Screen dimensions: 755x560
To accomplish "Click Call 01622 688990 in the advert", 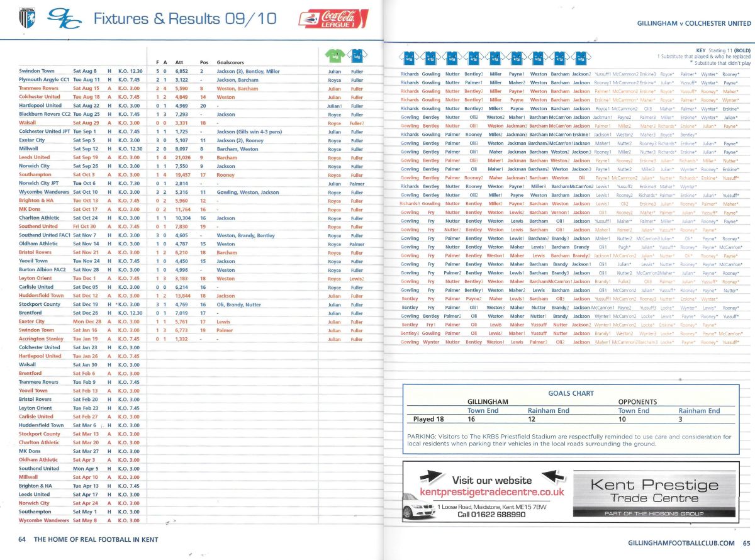I will (491, 515).
